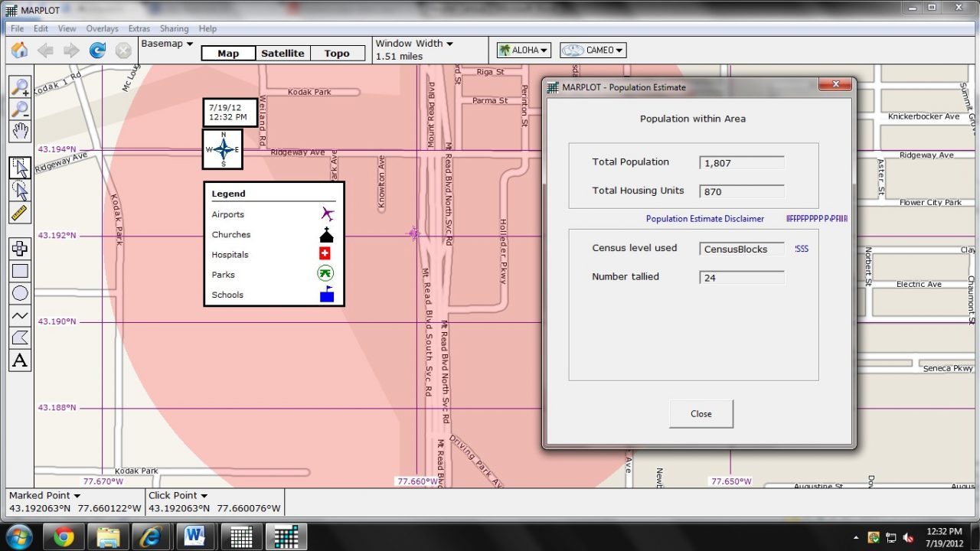The height and width of the screenshot is (551, 980).
Task: Open the Sharing menu
Action: tap(174, 28)
